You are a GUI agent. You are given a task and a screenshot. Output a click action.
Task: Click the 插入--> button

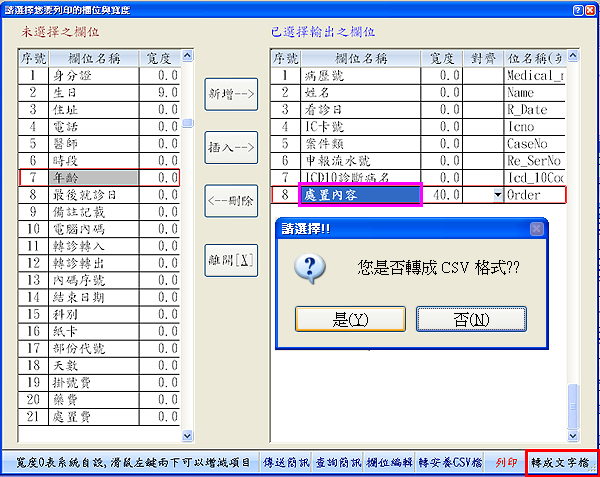click(232, 147)
